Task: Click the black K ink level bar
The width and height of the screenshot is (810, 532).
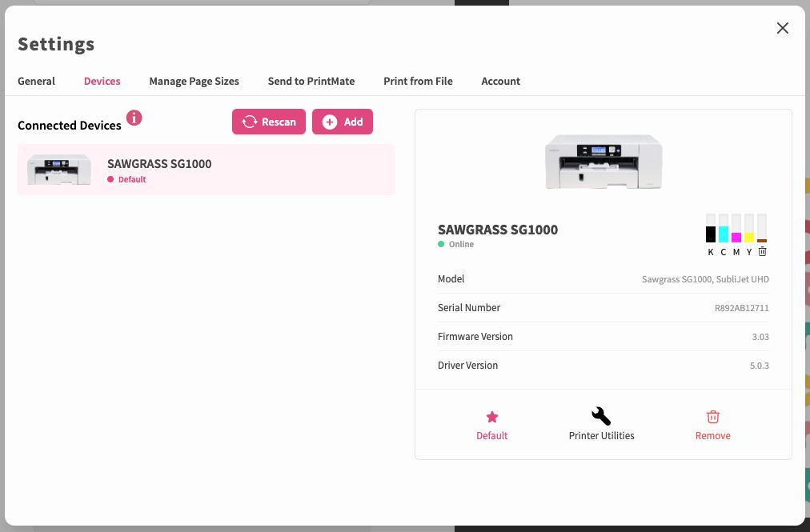Action: [711, 228]
